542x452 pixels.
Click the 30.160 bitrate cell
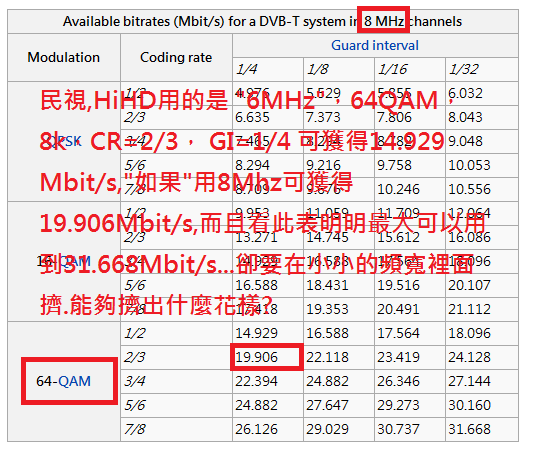tap(482, 405)
